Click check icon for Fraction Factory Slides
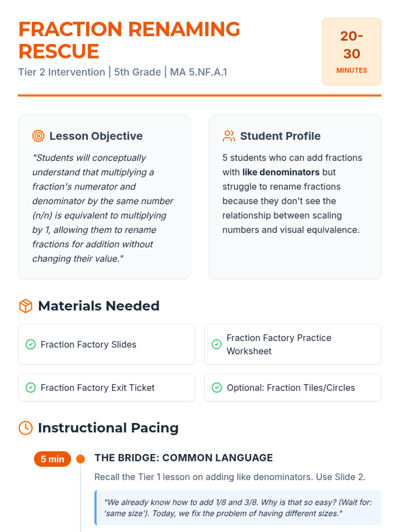The image size is (399, 532). [31, 344]
